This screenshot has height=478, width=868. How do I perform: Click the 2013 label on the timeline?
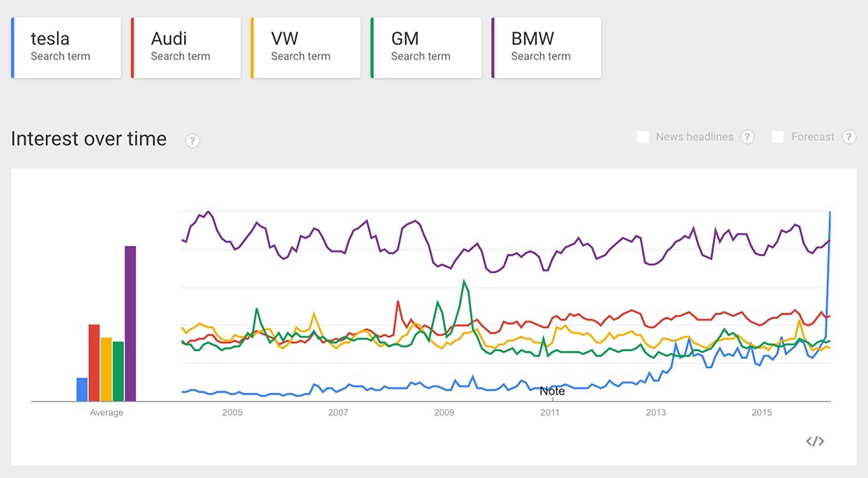[x=656, y=413]
